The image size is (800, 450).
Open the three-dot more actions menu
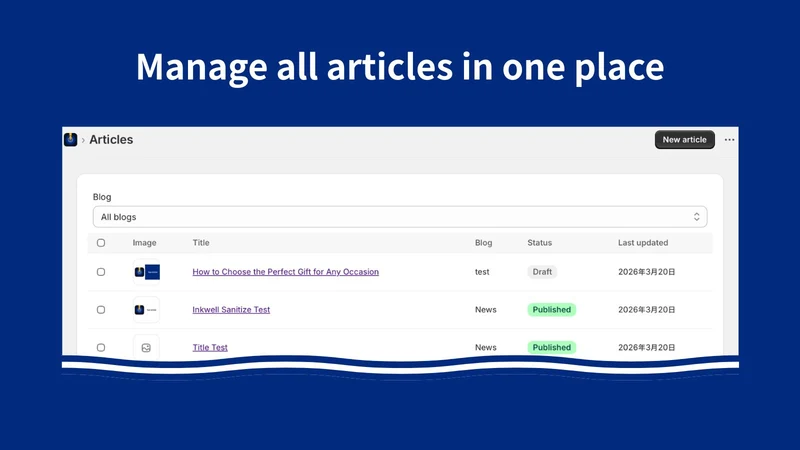point(730,139)
